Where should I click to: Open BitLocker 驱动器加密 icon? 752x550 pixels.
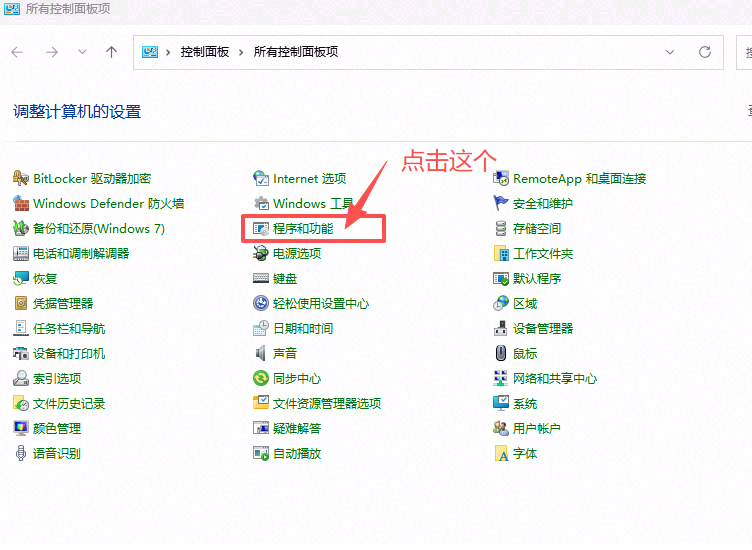pyautogui.click(x=21, y=178)
